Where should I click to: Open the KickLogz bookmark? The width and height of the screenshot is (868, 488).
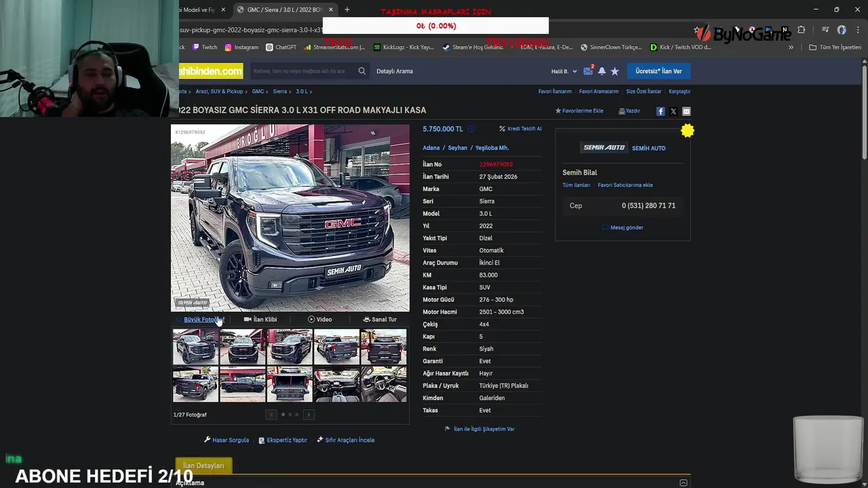click(x=403, y=47)
